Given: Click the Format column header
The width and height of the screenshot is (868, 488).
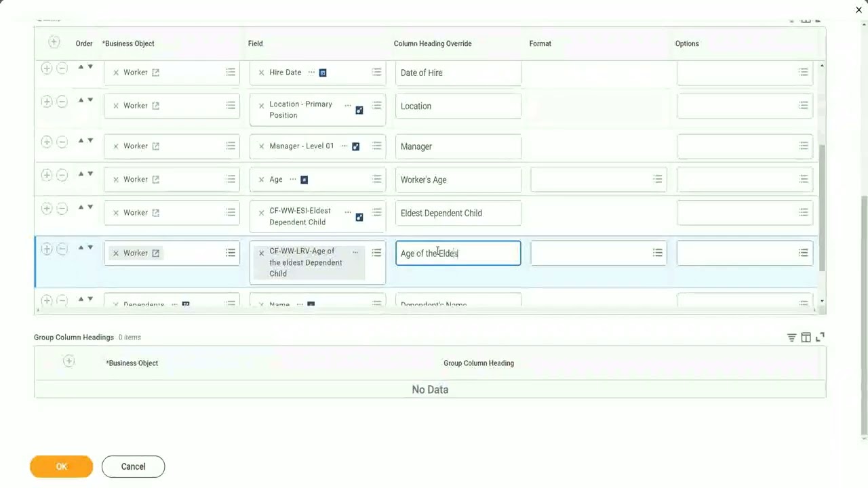Looking at the screenshot, I should [x=540, y=43].
